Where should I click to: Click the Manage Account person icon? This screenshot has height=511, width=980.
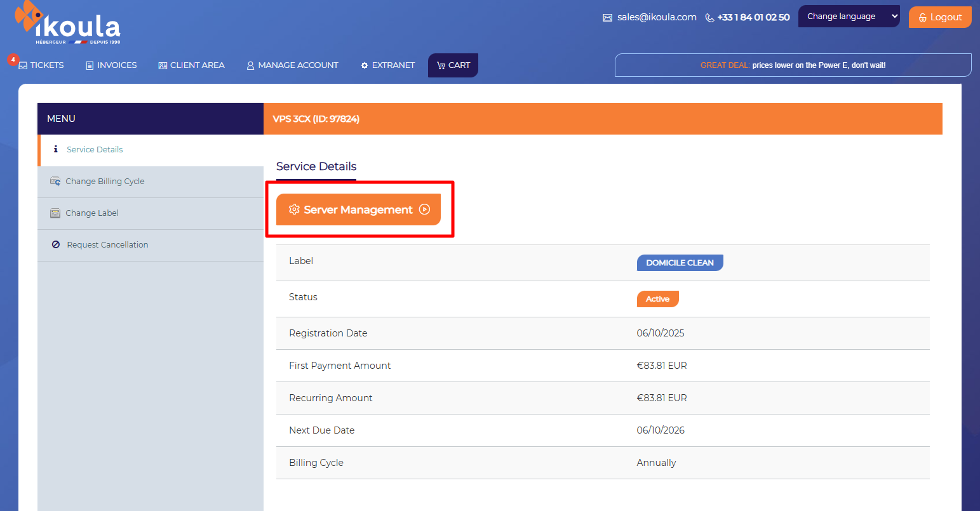pyautogui.click(x=250, y=65)
